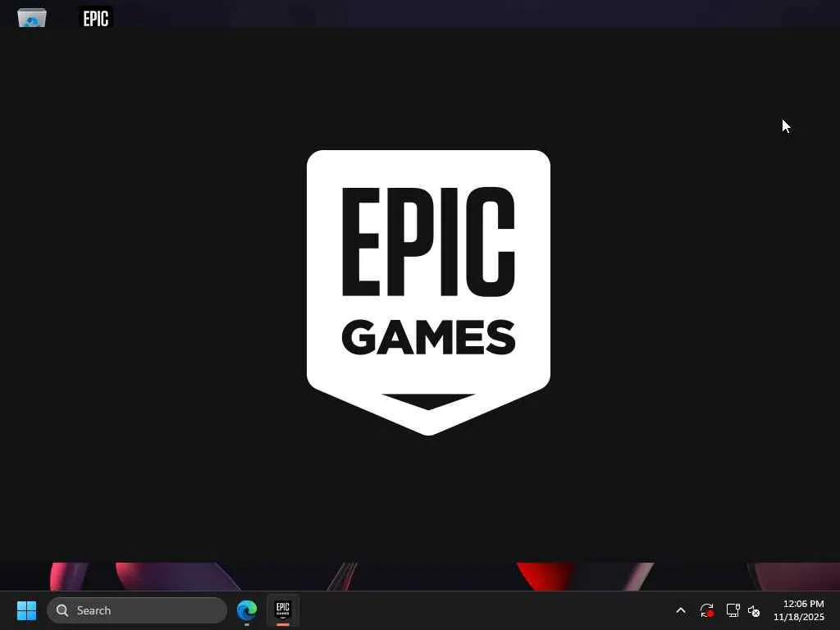
Task: Click the Epic Games taskbar icon
Action: 283,610
